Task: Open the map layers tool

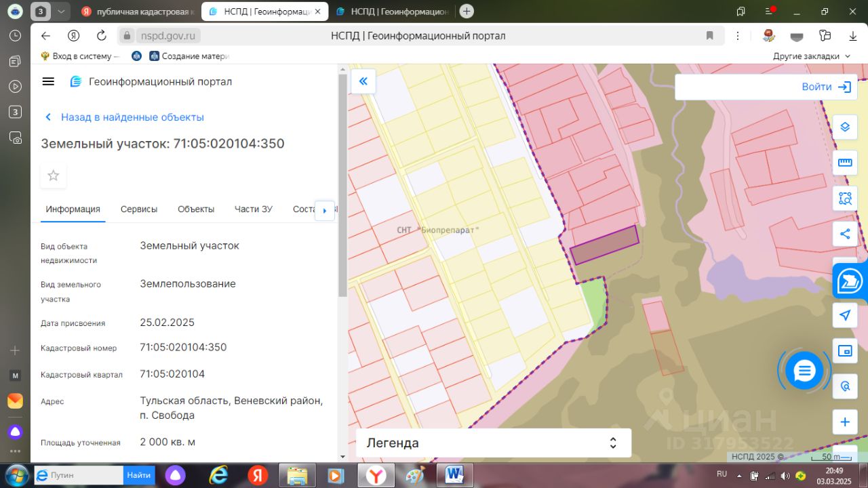Action: point(845,127)
